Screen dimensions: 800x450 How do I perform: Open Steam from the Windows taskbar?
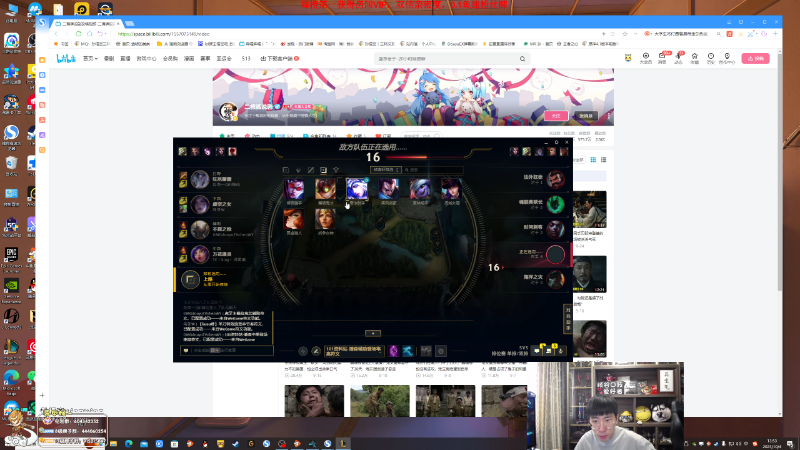[x=235, y=444]
